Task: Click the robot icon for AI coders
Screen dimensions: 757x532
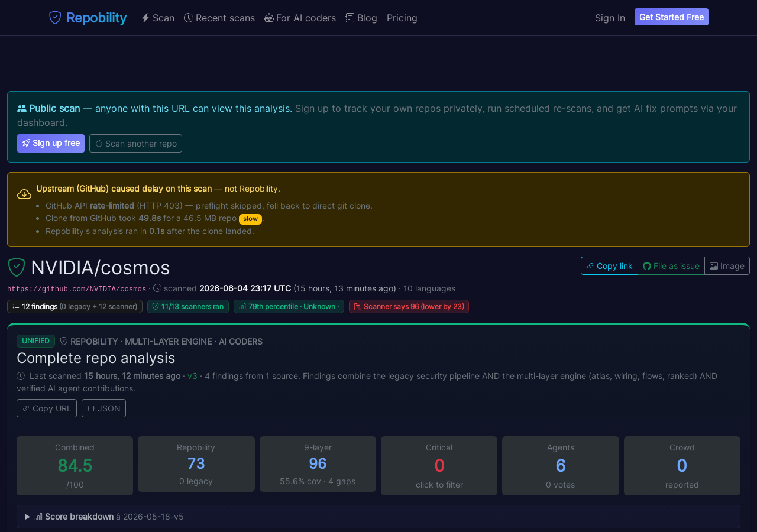Action: 269,18
